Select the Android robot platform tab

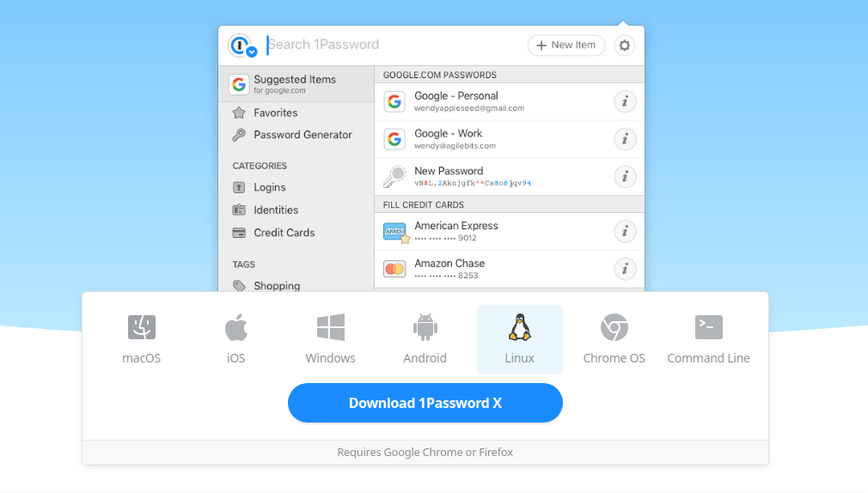tap(425, 339)
